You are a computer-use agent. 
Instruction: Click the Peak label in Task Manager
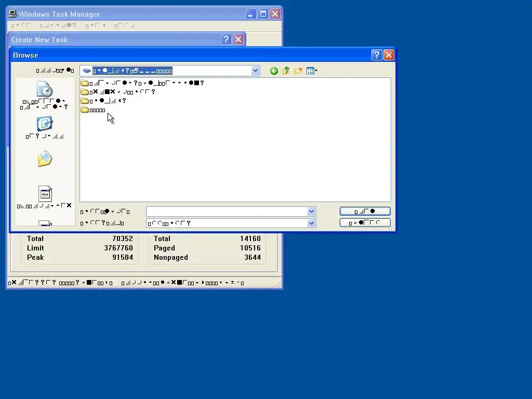[35, 257]
